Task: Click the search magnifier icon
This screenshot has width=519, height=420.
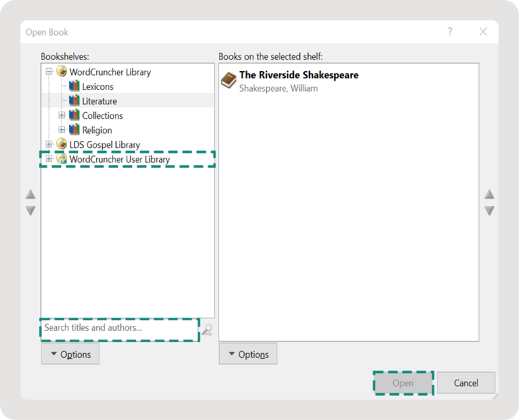Action: coord(207,330)
